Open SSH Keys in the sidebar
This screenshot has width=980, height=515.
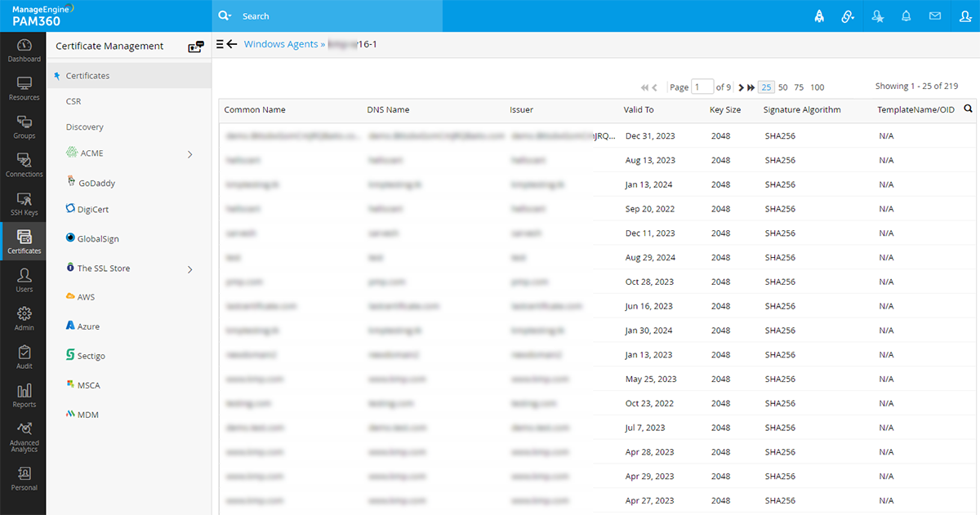24,203
